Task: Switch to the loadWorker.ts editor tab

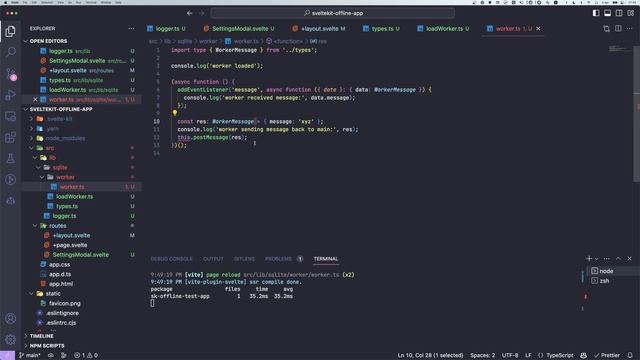Action: point(443,29)
